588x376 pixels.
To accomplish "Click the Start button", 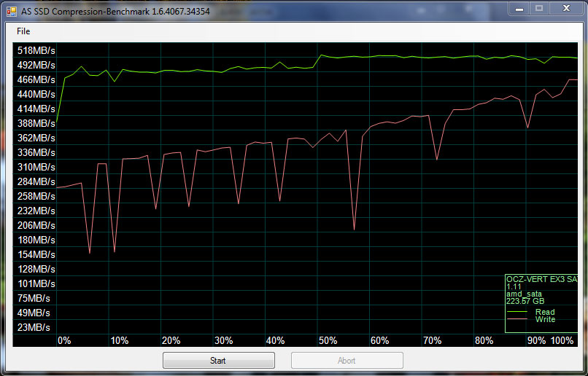I will point(219,360).
